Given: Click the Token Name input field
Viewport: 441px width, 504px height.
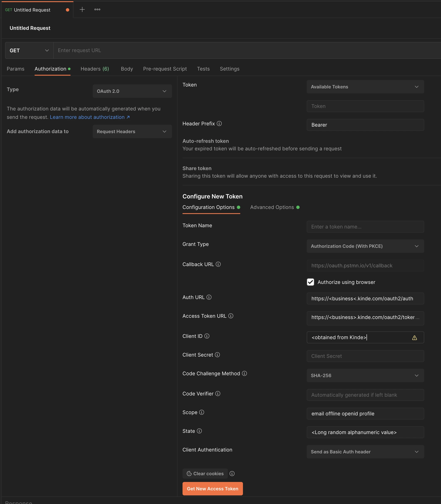Looking at the screenshot, I should coord(365,227).
